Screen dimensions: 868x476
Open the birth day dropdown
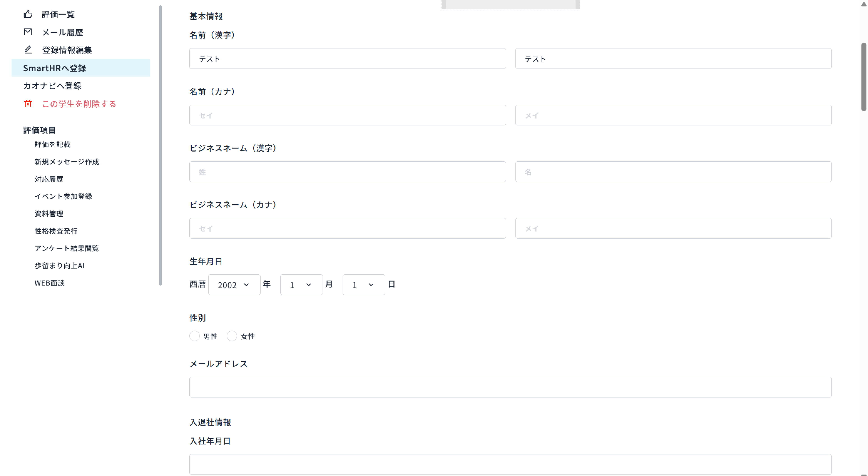pos(363,285)
